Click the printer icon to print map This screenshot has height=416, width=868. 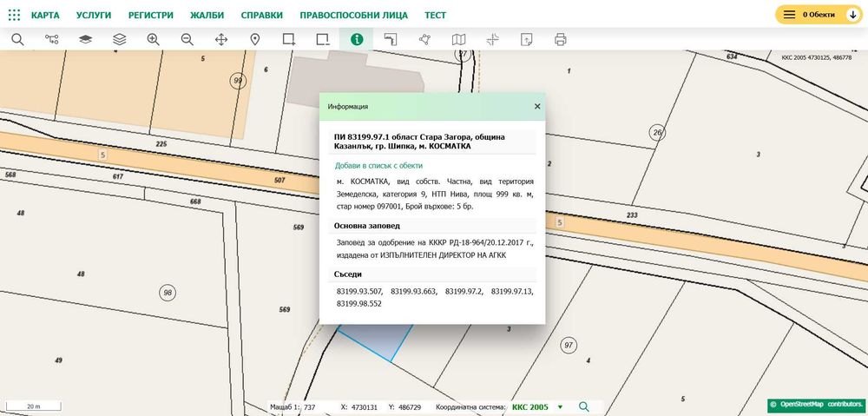click(561, 39)
